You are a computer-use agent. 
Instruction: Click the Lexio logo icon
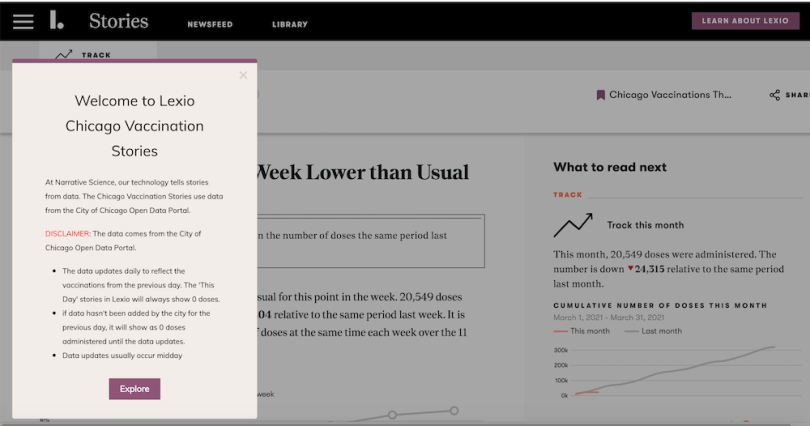click(x=58, y=20)
